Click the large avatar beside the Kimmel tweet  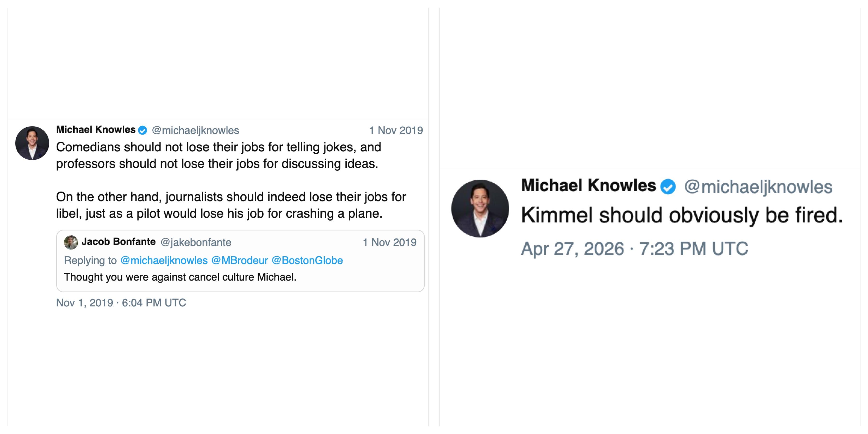pyautogui.click(x=480, y=209)
